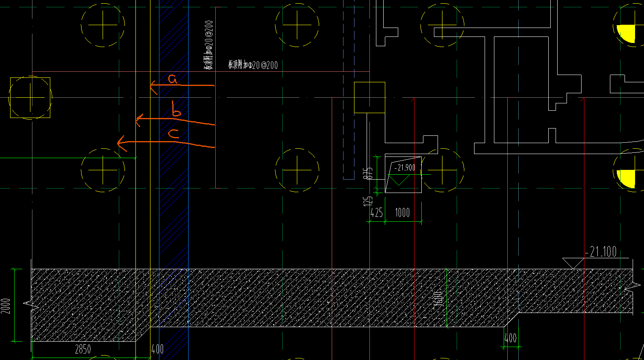Pick the green triangle symbol under -21.900

pos(399,180)
